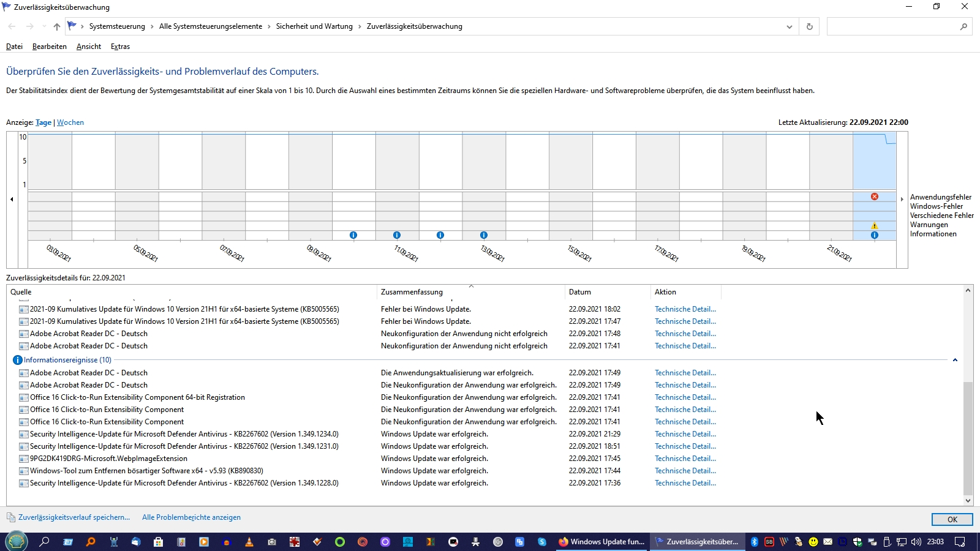Open Technische Details for Defender Version 1.349.1234.0

[685, 434]
